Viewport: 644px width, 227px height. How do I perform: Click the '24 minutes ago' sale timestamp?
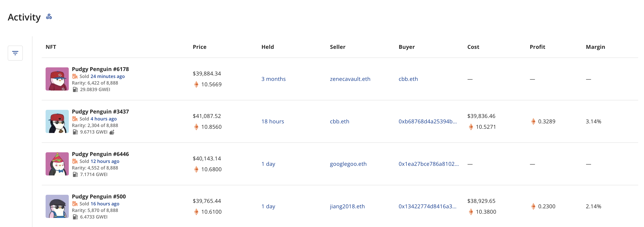(108, 76)
